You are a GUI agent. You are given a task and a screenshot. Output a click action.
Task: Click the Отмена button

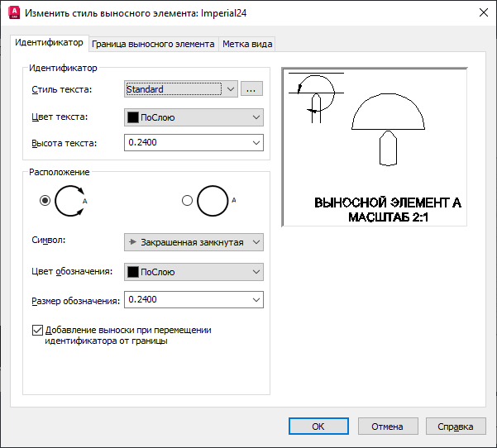point(388,427)
